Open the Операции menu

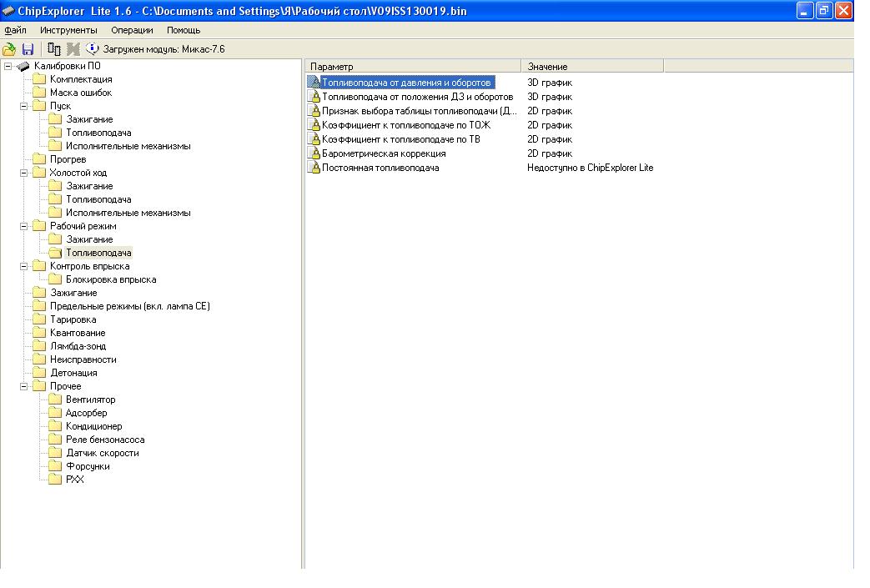point(132,30)
